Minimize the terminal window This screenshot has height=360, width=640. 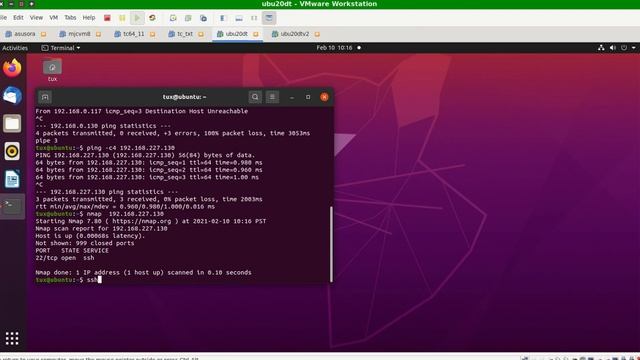292,97
